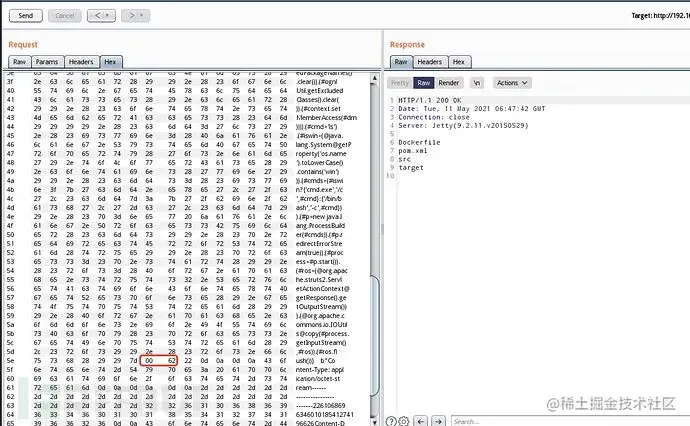Click 'target' in response body
Image resolution: width=690 pixels, height=426 pixels.
click(411, 167)
